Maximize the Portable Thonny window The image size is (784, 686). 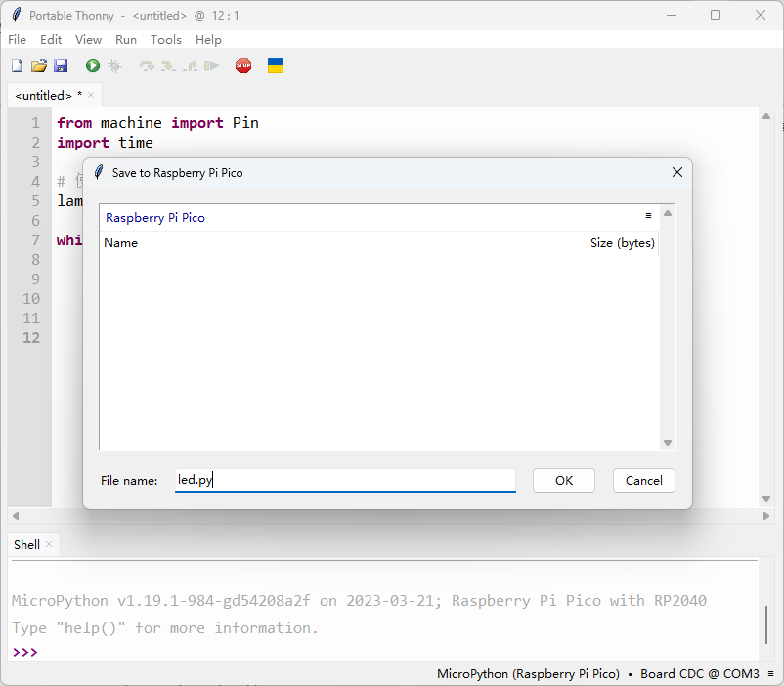[716, 15]
